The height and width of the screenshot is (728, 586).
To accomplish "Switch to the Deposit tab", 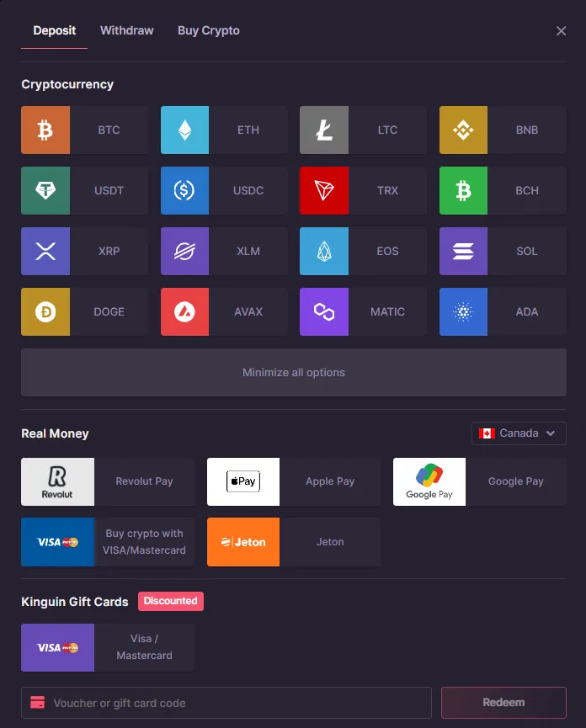I will click(55, 30).
